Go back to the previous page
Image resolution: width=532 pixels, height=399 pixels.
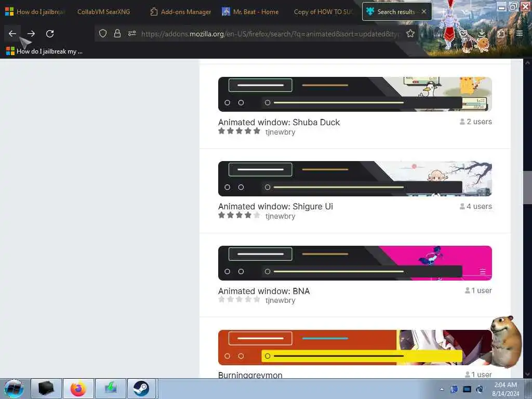12,34
